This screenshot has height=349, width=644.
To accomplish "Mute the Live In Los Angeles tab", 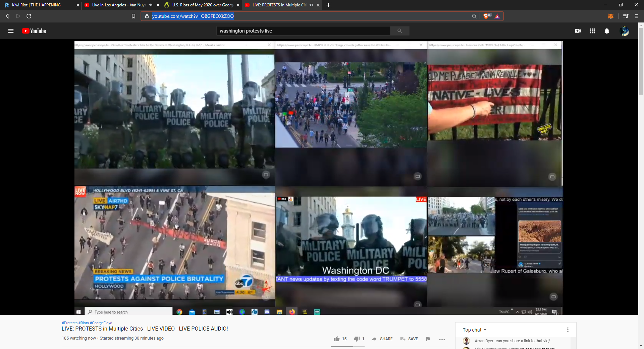I will [x=151, y=5].
